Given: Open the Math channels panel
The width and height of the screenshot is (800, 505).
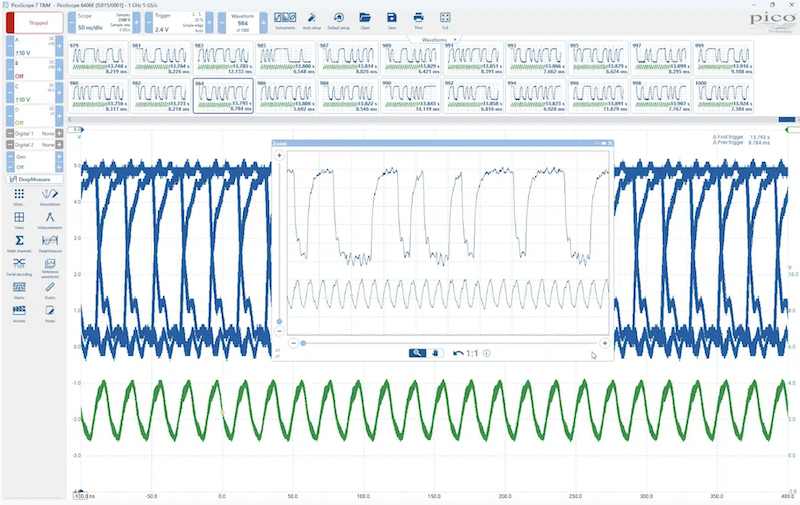Looking at the screenshot, I should point(19,241).
